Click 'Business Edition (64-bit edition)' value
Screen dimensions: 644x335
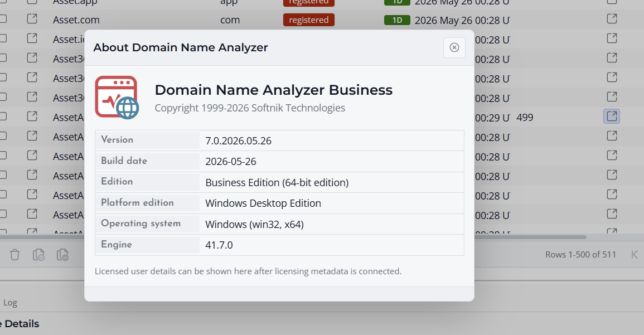point(277,182)
